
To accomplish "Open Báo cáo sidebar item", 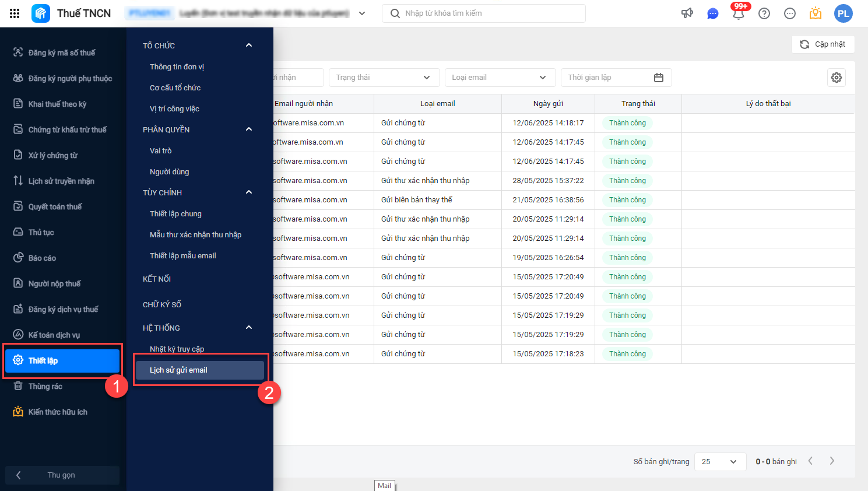I will tap(62, 258).
